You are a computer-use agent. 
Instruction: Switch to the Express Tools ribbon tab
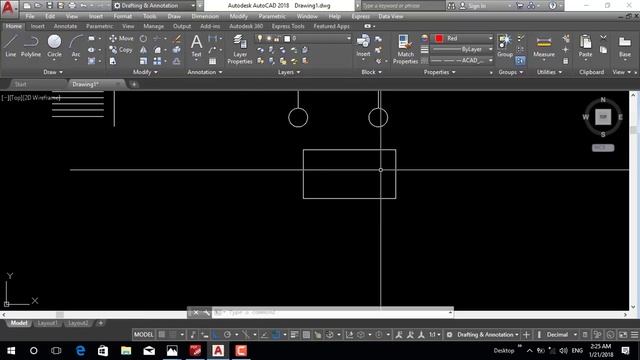coord(288,26)
